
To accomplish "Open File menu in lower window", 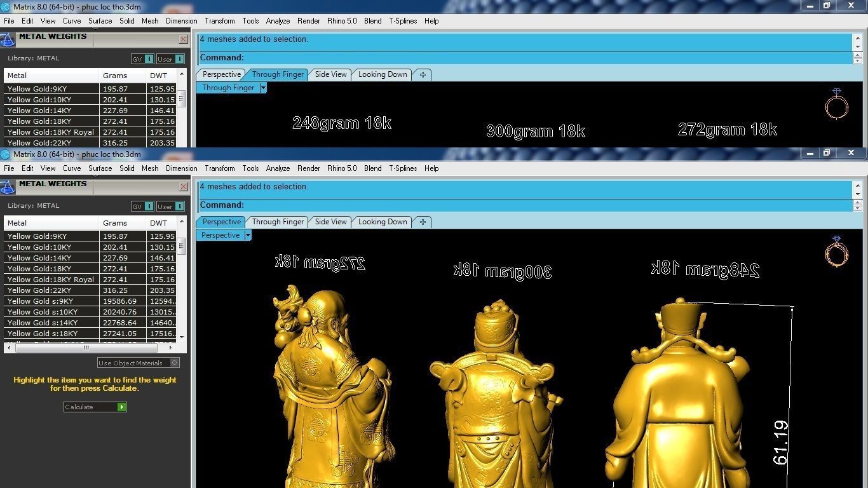I will [9, 168].
